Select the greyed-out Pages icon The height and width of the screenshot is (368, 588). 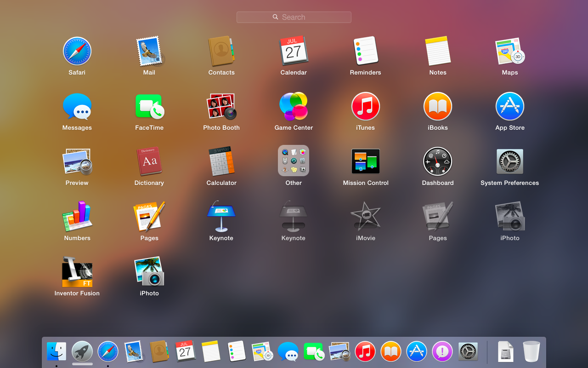click(x=438, y=217)
